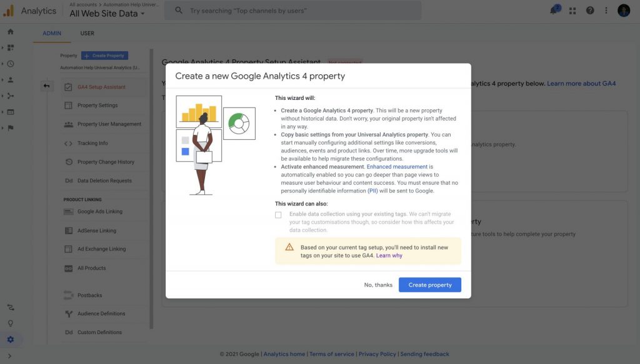The width and height of the screenshot is (640, 364).
Task: Open Discover lightbulb icon
Action: coord(11,323)
